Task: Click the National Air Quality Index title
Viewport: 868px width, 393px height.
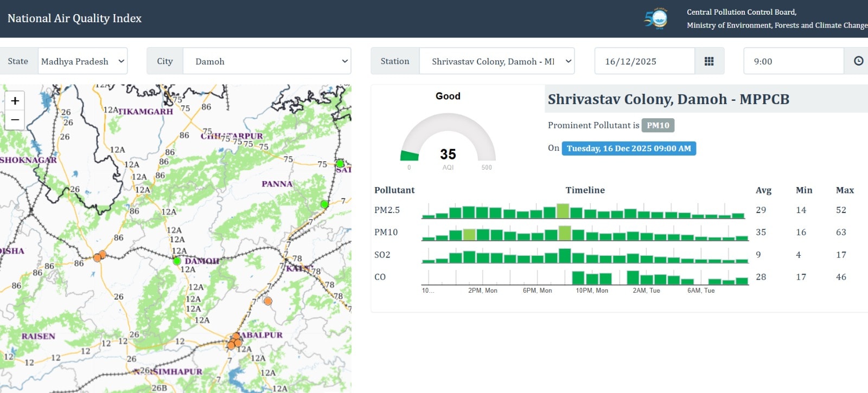Action: (x=74, y=18)
